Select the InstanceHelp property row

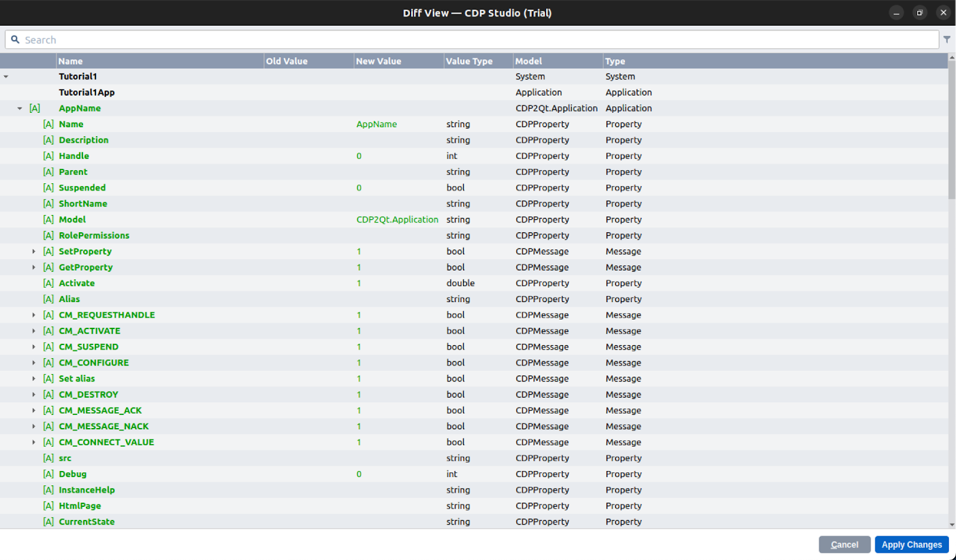click(x=474, y=490)
